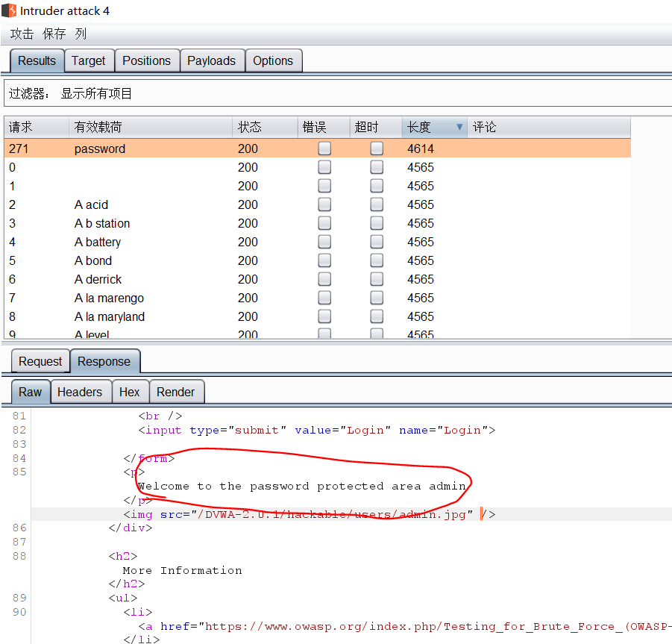
Task: Switch to the Results tab
Action: (37, 60)
